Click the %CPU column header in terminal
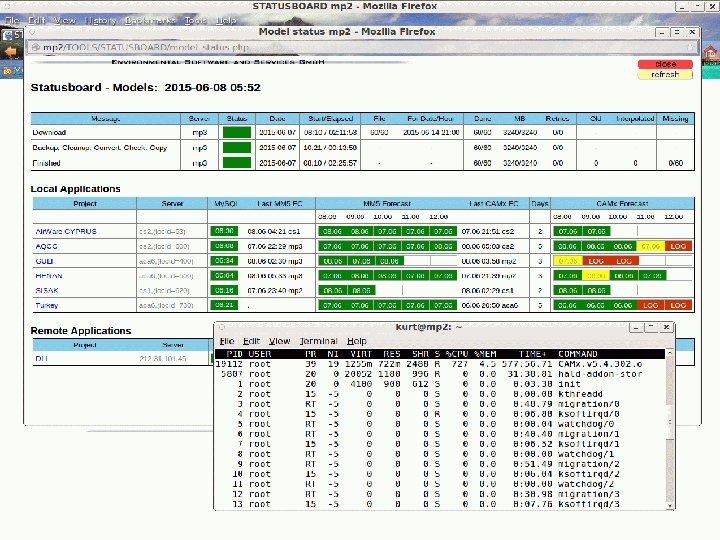 457,354
